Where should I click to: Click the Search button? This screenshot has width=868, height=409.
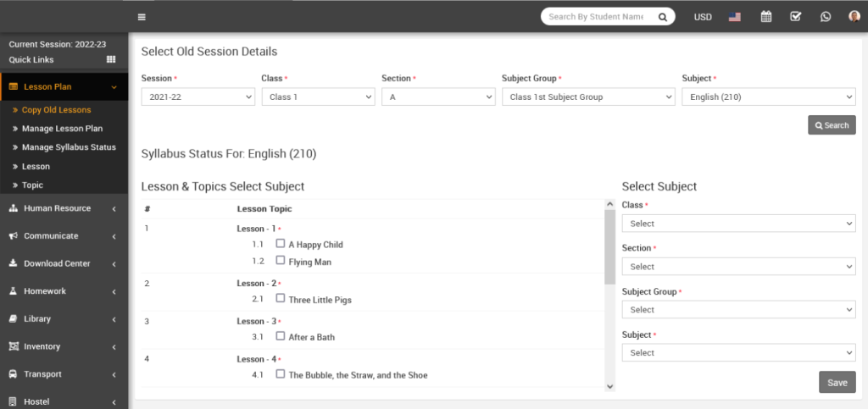click(x=832, y=125)
